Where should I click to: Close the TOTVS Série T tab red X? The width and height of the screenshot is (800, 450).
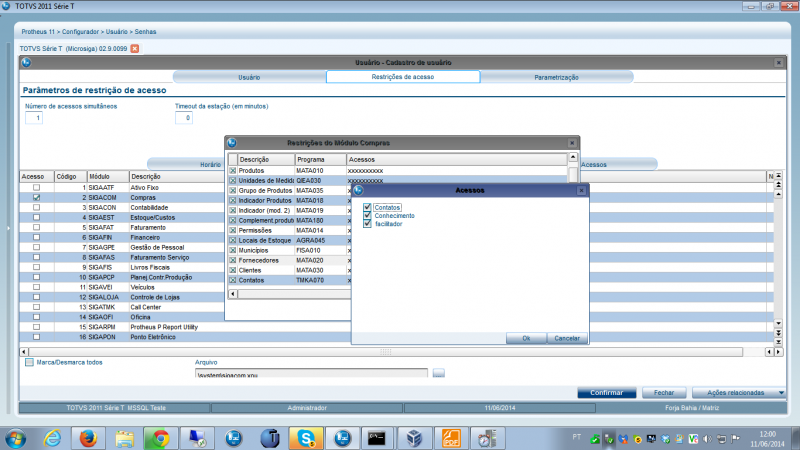pos(135,48)
